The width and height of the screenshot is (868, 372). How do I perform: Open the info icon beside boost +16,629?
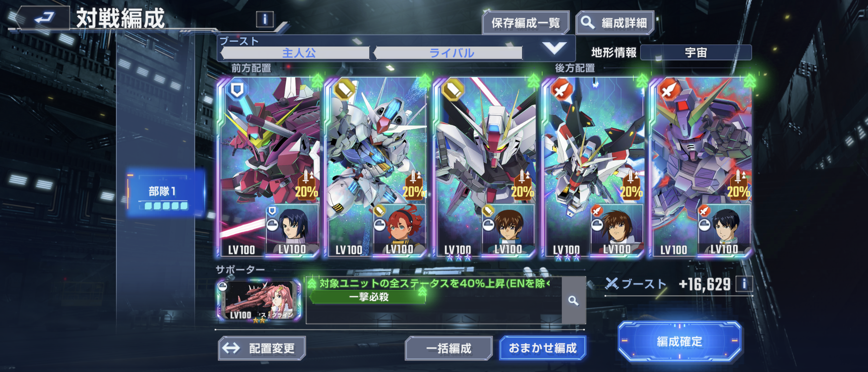744,284
